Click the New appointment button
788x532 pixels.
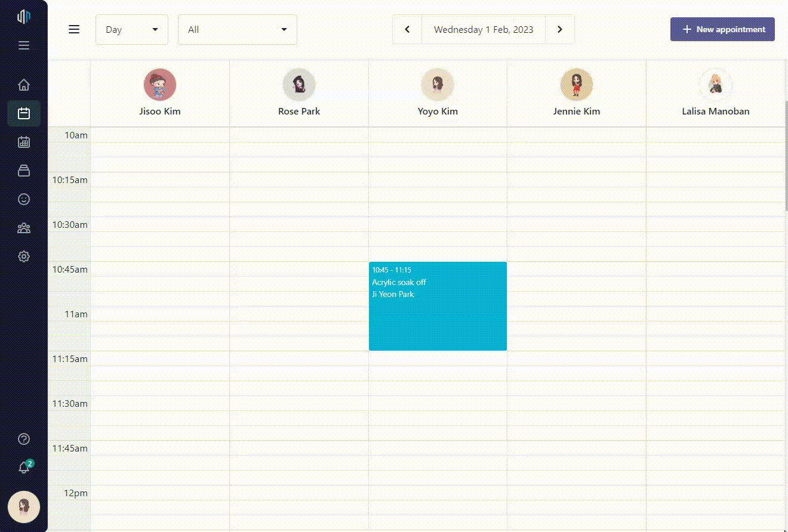pyautogui.click(x=722, y=29)
